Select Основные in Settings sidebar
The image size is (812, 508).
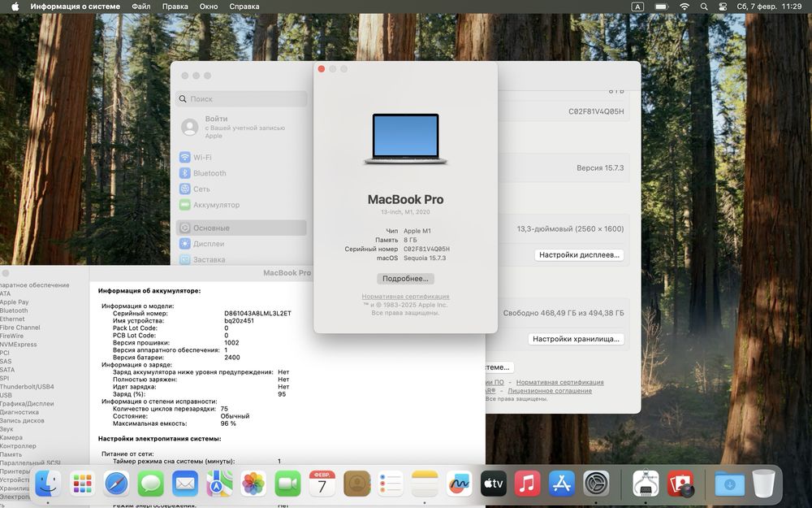tap(241, 228)
